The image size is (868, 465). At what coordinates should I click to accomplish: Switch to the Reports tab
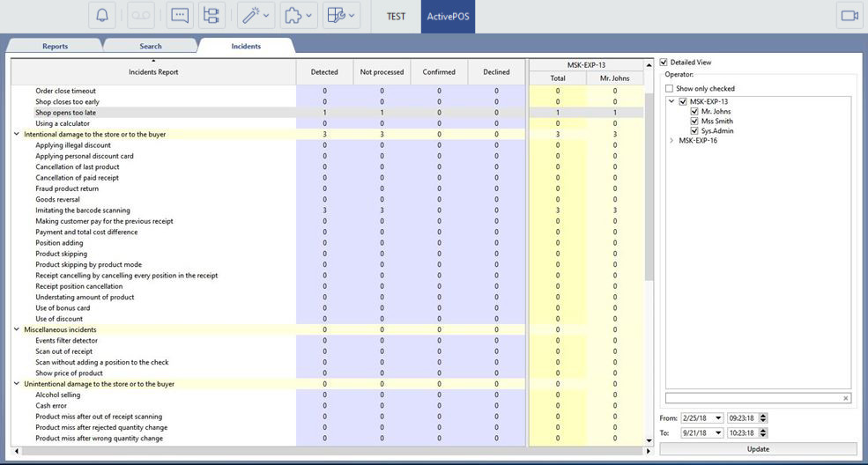[x=55, y=46]
